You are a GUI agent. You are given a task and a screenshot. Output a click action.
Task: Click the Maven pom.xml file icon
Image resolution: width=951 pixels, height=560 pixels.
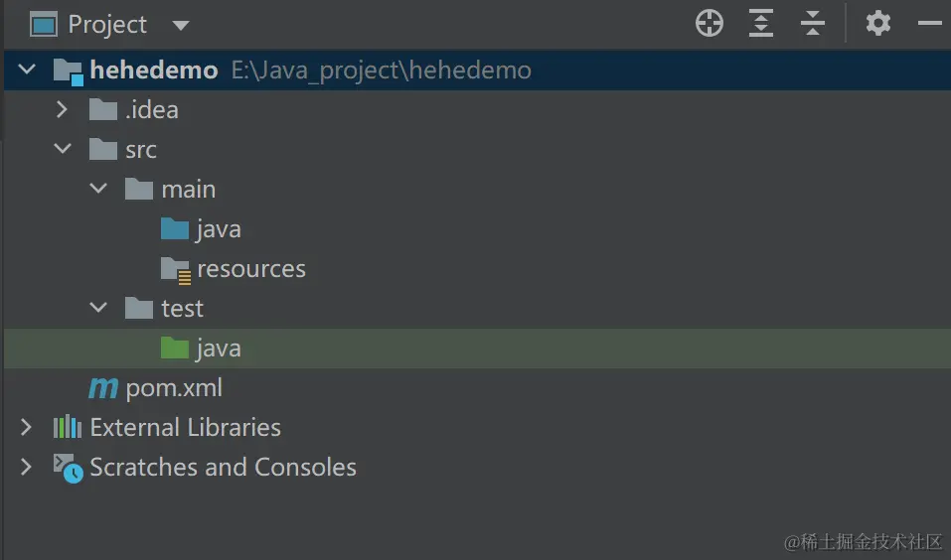tap(103, 388)
